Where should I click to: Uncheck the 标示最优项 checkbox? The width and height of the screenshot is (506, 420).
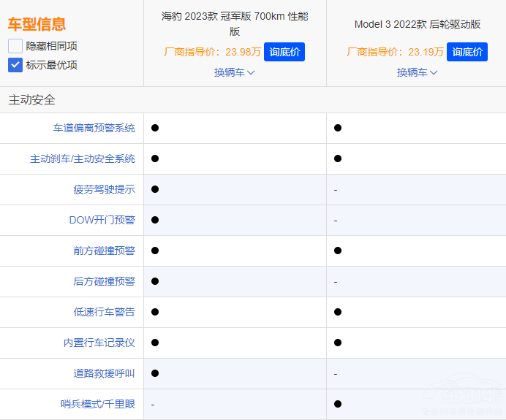coord(15,65)
